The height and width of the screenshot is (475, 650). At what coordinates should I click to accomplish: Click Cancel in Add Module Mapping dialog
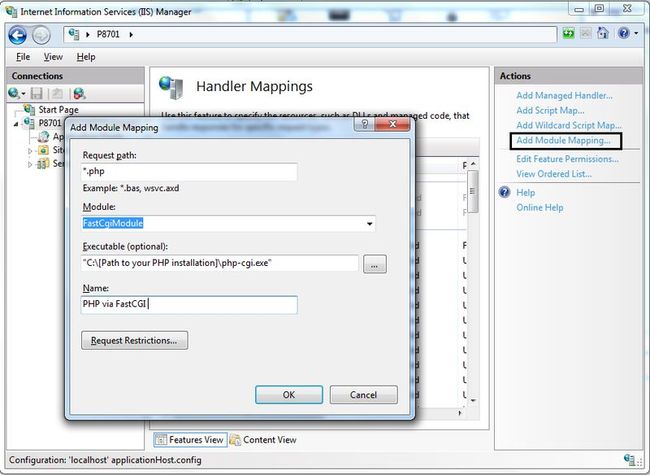pyautogui.click(x=364, y=395)
